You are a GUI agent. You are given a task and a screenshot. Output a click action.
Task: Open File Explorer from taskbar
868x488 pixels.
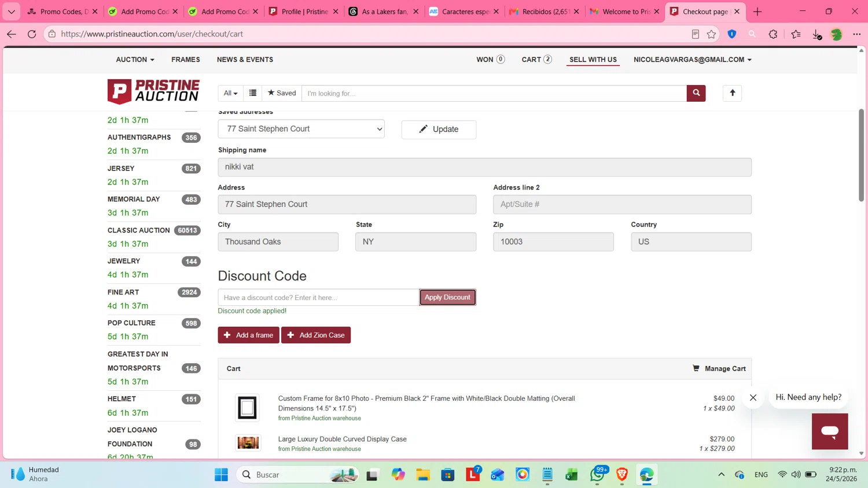[x=423, y=475]
